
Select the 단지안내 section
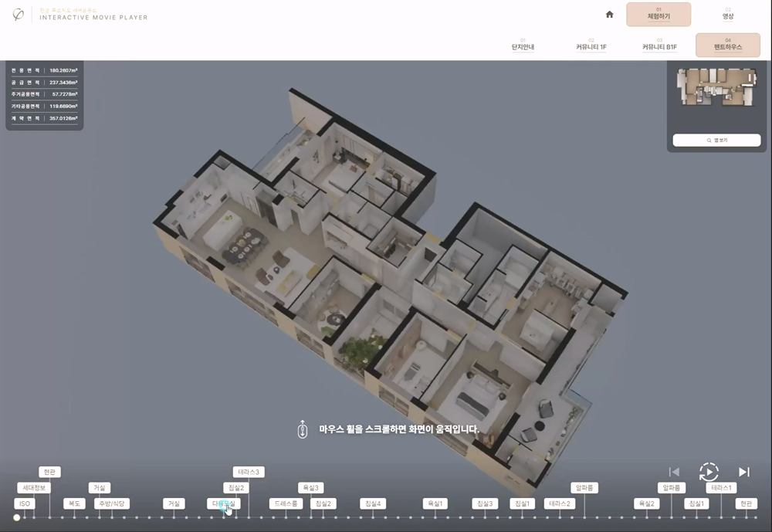click(523, 46)
